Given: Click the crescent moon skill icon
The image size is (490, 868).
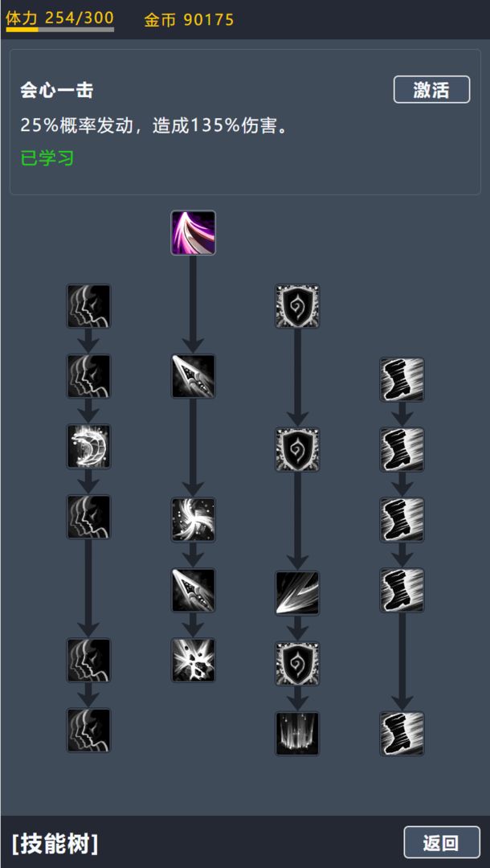Looking at the screenshot, I should point(88,446).
